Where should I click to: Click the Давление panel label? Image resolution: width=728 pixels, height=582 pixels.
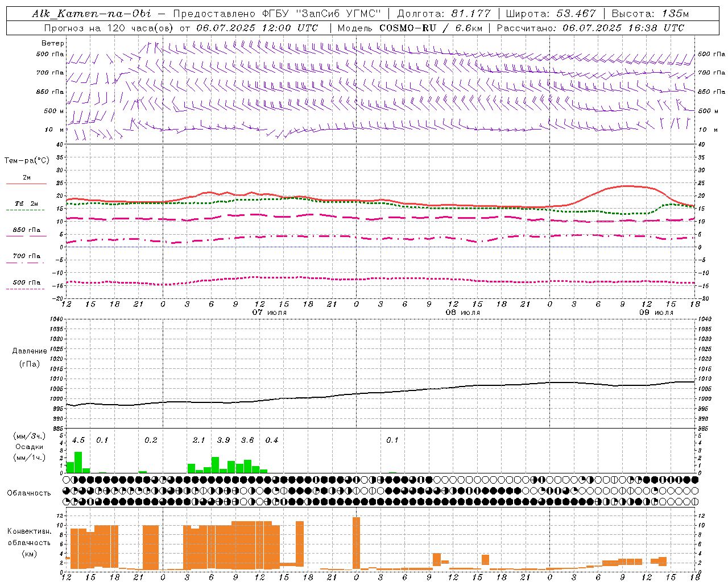coord(30,351)
